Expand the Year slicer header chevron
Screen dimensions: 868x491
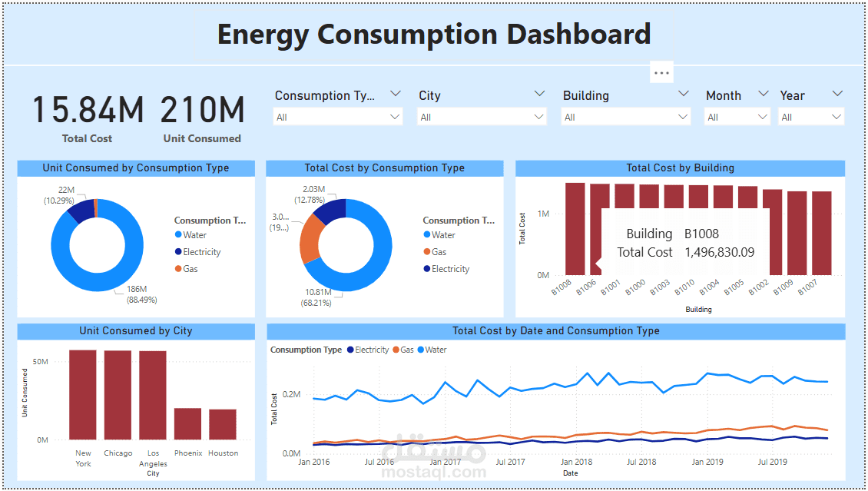pos(837,94)
